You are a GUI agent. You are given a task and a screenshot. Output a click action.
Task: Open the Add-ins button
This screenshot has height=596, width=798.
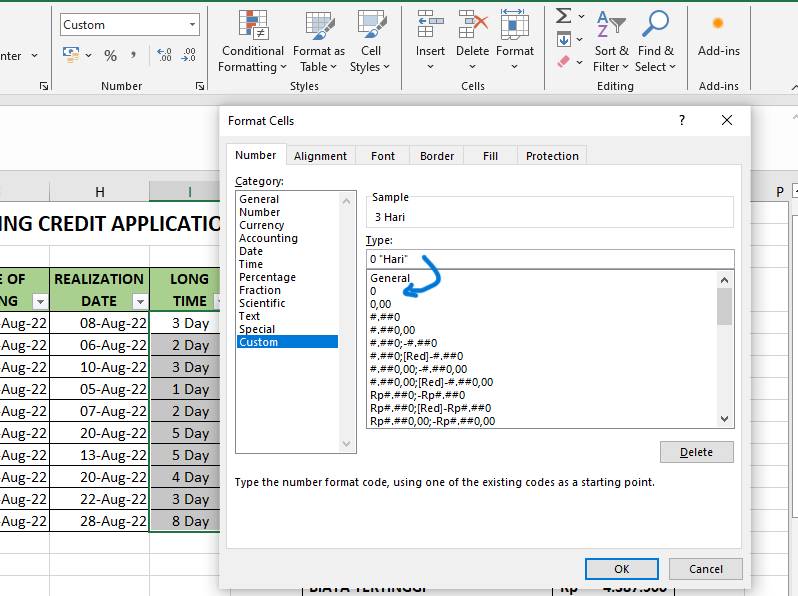coord(719,36)
